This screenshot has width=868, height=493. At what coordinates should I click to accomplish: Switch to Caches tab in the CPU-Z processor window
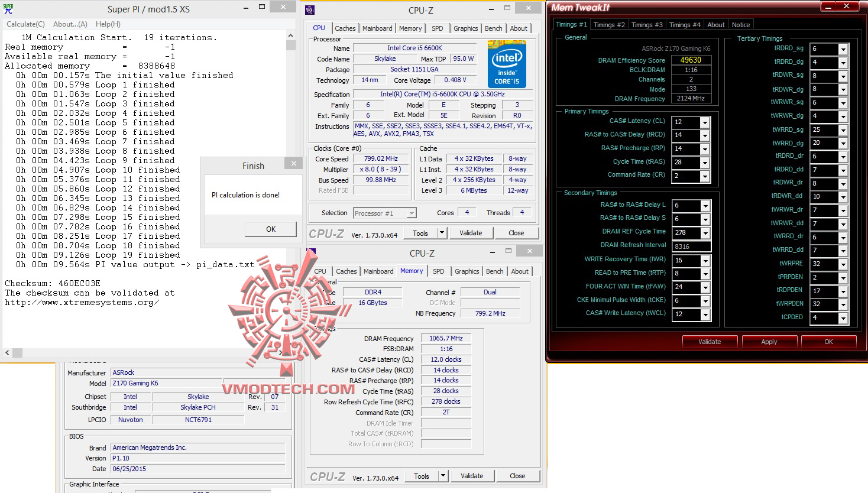point(345,28)
